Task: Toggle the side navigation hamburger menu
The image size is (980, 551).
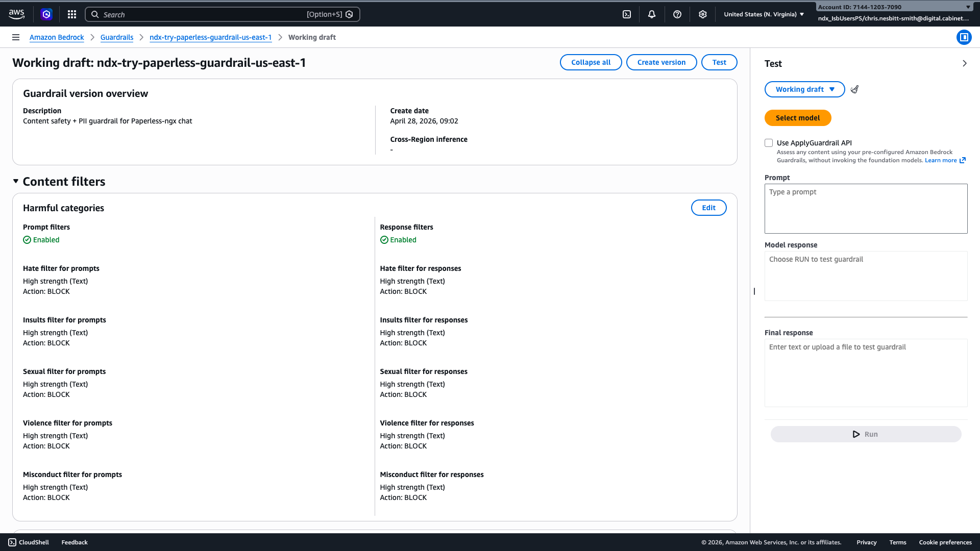Action: pos(16,37)
